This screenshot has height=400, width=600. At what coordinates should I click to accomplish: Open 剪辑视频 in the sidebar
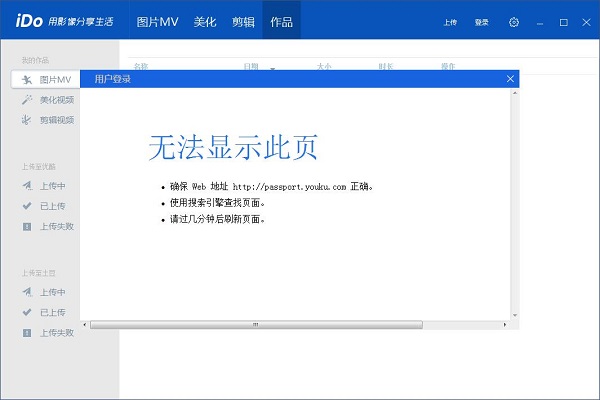pyautogui.click(x=56, y=120)
